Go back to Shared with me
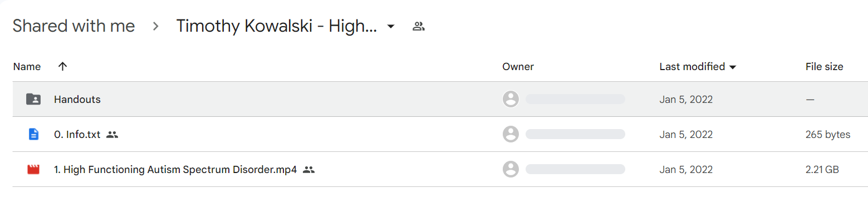 click(73, 26)
